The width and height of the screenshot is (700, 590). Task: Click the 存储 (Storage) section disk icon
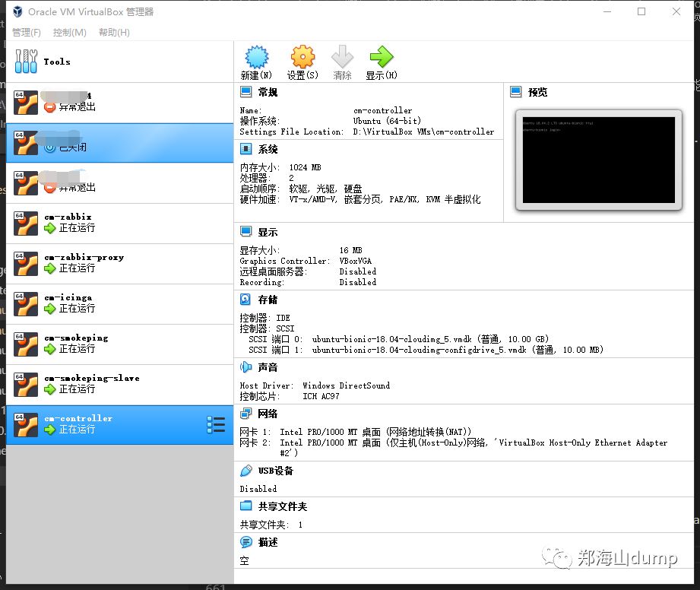244,299
